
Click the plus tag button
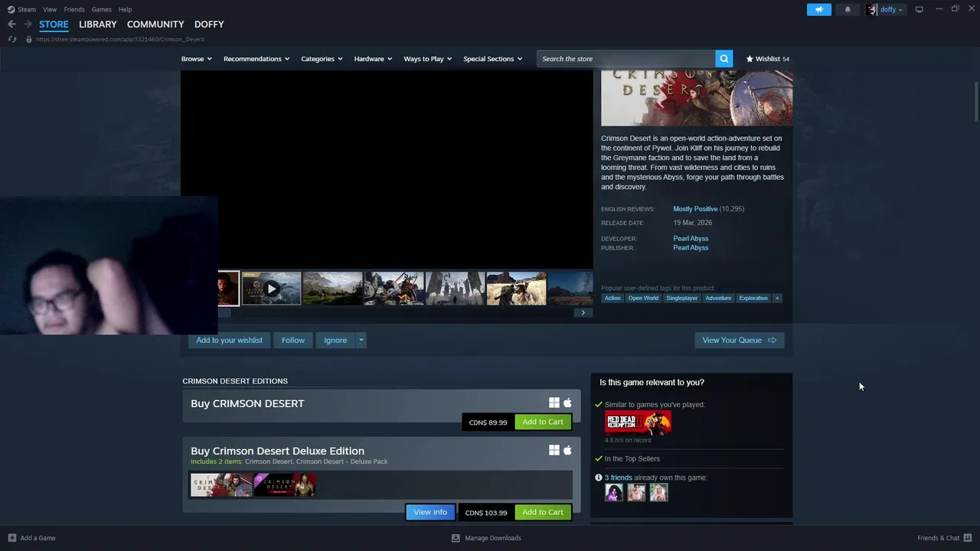click(x=776, y=298)
